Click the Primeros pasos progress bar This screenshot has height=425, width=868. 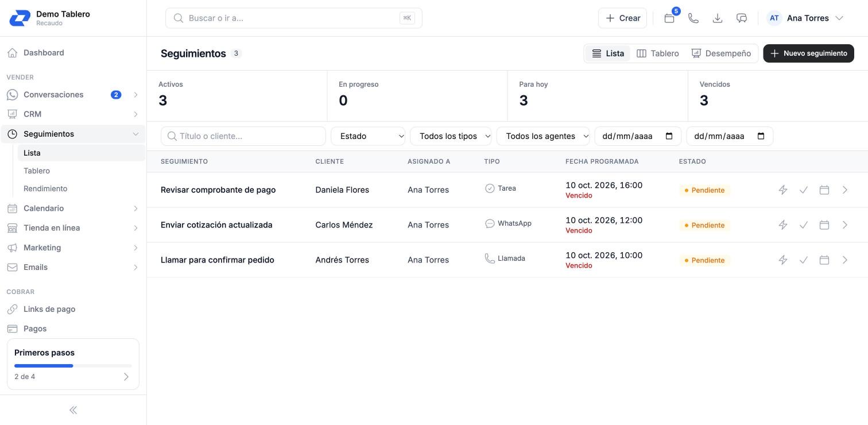[x=73, y=366]
